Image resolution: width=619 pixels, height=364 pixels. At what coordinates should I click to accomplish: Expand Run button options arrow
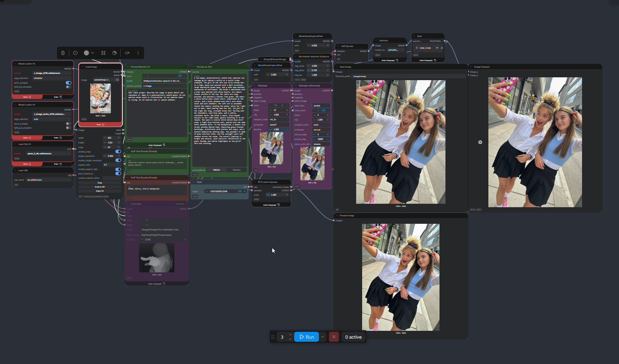(x=322, y=337)
